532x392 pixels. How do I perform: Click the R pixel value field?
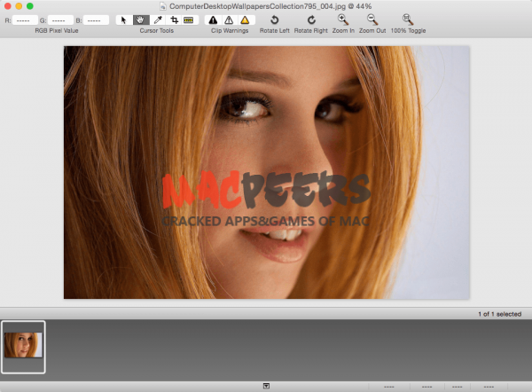(x=23, y=20)
